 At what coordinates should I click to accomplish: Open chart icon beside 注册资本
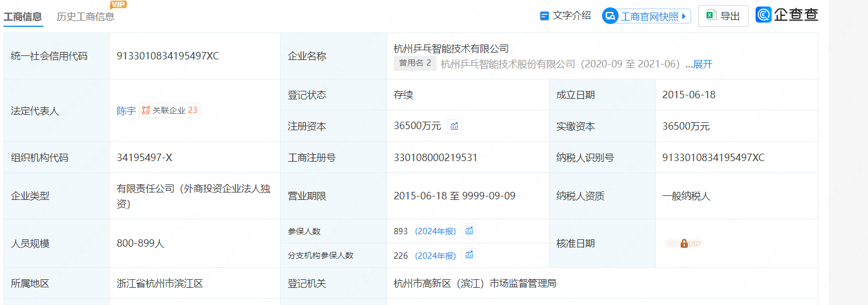[x=454, y=126]
